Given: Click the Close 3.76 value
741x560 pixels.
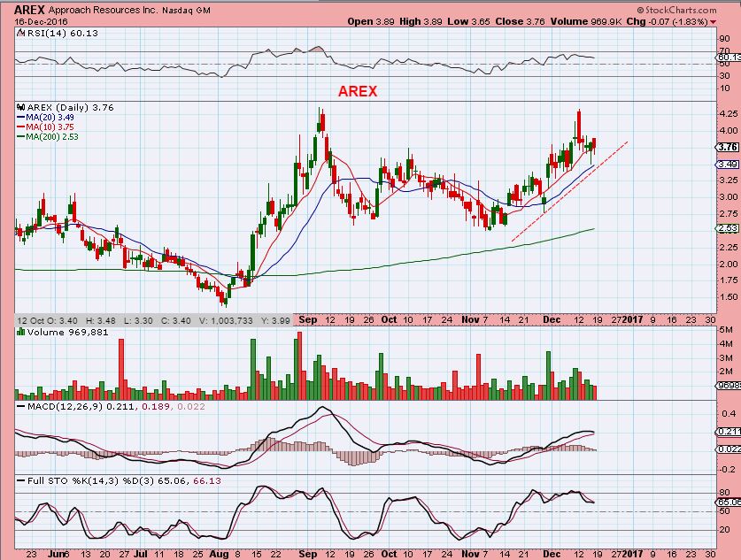Looking at the screenshot, I should [x=520, y=22].
